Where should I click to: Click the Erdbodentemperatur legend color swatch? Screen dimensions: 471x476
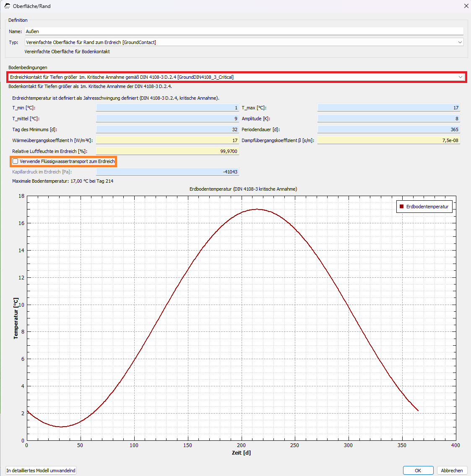coord(401,207)
